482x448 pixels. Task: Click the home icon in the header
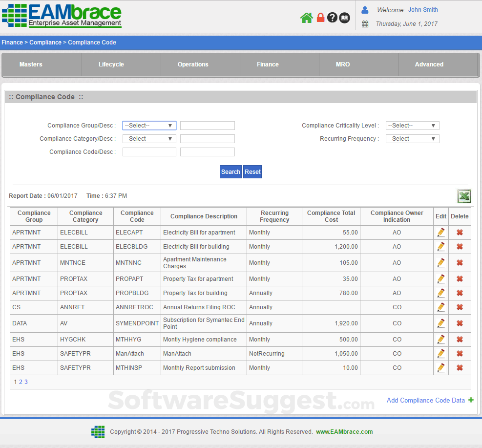(307, 18)
